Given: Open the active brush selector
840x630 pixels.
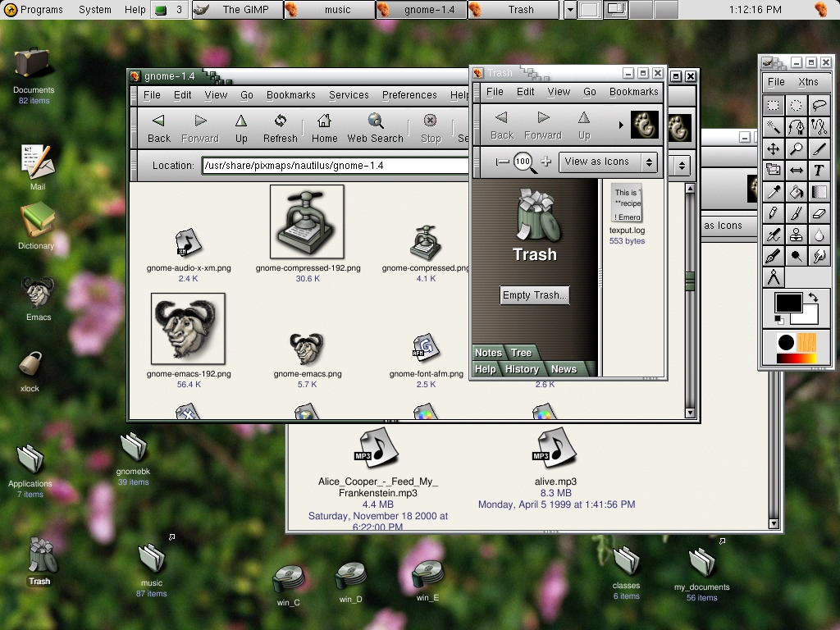Looking at the screenshot, I should pyautogui.click(x=786, y=342).
